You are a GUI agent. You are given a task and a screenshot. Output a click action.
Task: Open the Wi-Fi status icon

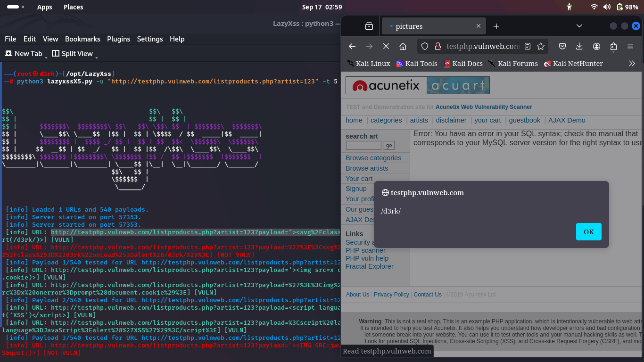pos(594,7)
